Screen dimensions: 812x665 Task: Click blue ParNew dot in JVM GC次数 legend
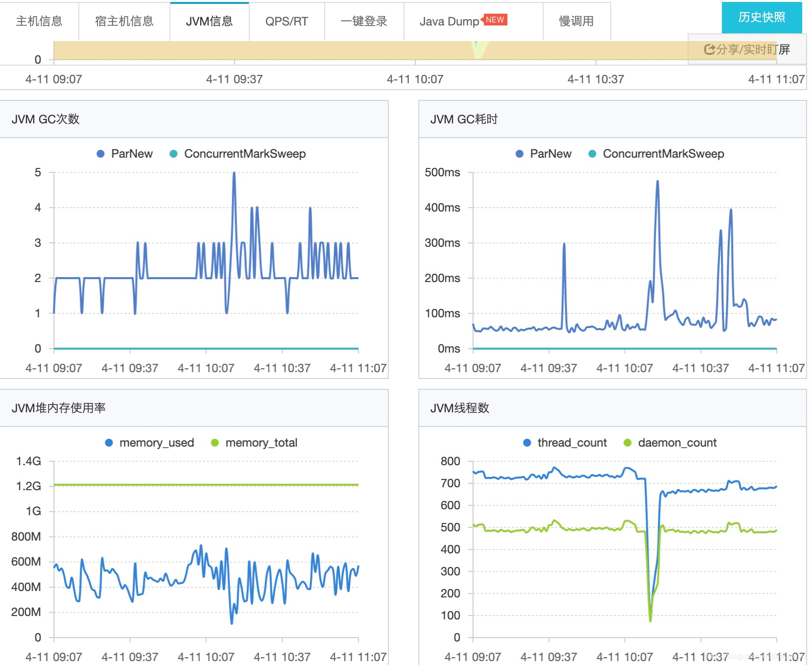100,154
